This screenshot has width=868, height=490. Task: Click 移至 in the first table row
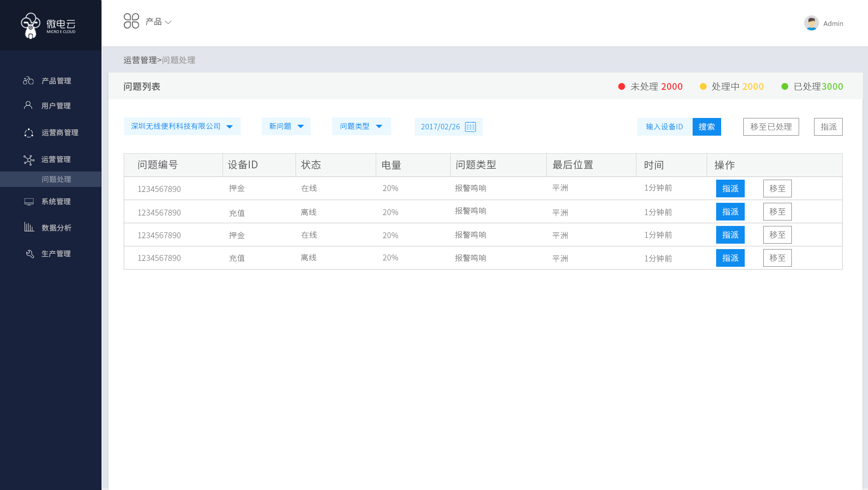(777, 188)
